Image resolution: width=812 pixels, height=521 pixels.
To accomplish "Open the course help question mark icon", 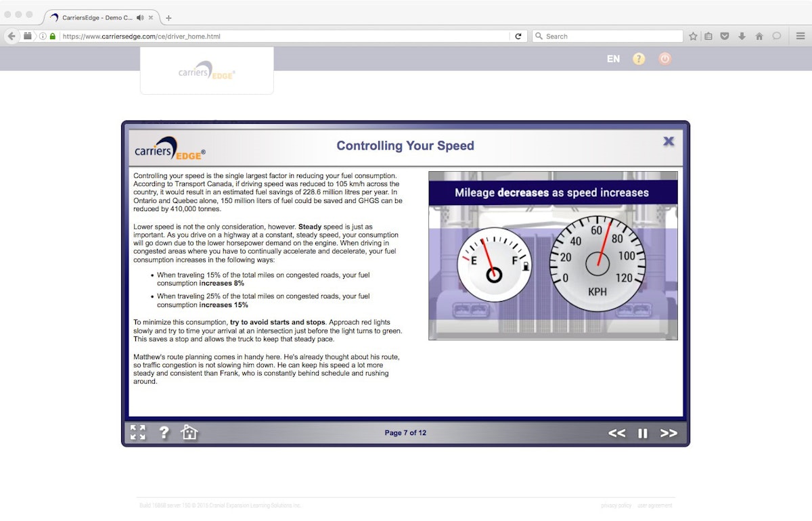I will (x=164, y=432).
